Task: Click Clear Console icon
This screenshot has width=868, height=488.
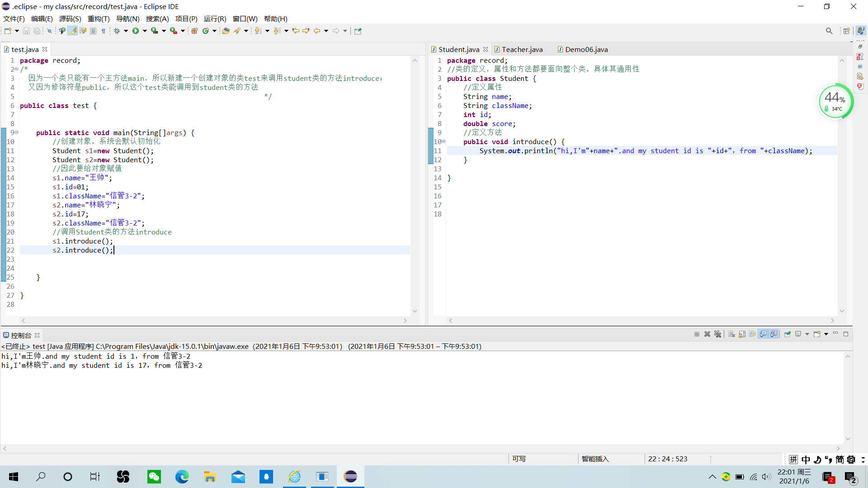Action: pyautogui.click(x=731, y=334)
